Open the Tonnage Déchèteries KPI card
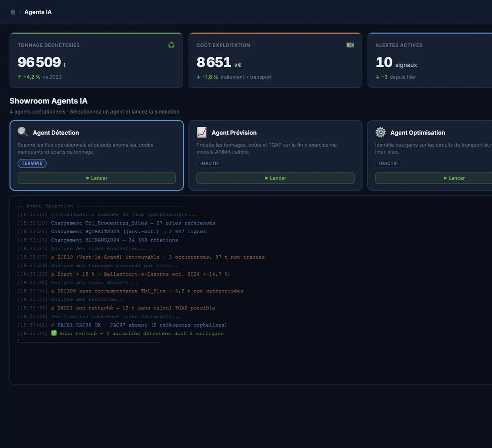492x448 pixels. coord(96,60)
